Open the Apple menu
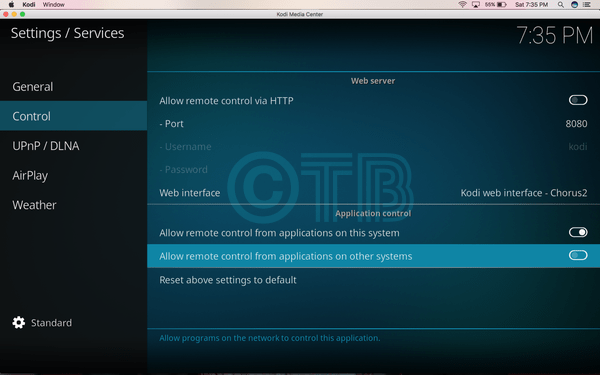This screenshot has height=375, width=600. point(11,5)
